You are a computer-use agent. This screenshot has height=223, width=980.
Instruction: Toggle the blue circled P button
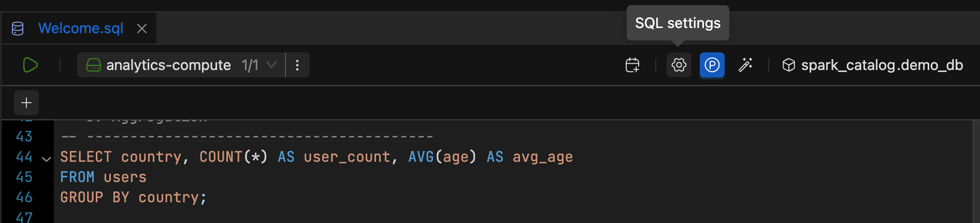tap(712, 65)
